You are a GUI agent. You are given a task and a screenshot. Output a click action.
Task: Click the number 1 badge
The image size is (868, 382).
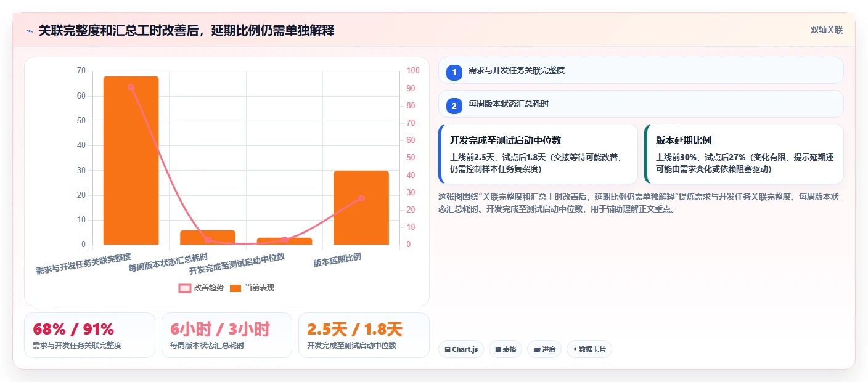(454, 72)
